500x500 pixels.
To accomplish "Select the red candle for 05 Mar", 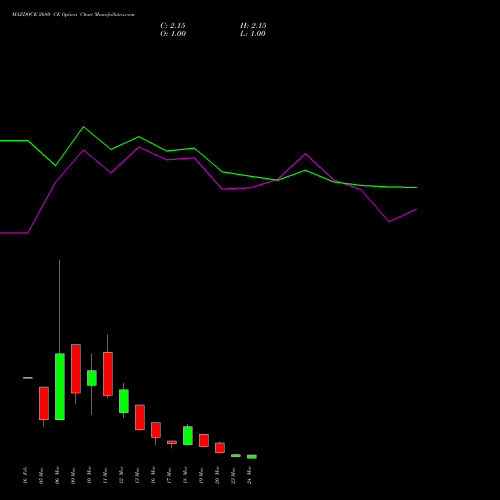I will pyautogui.click(x=44, y=403).
